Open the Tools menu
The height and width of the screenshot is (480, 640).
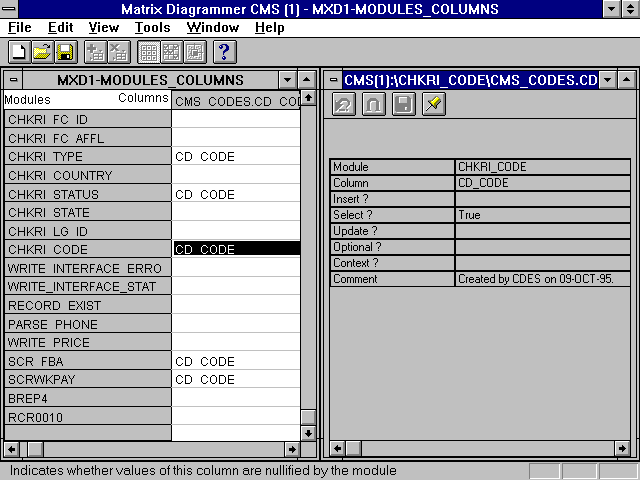pyautogui.click(x=152, y=27)
